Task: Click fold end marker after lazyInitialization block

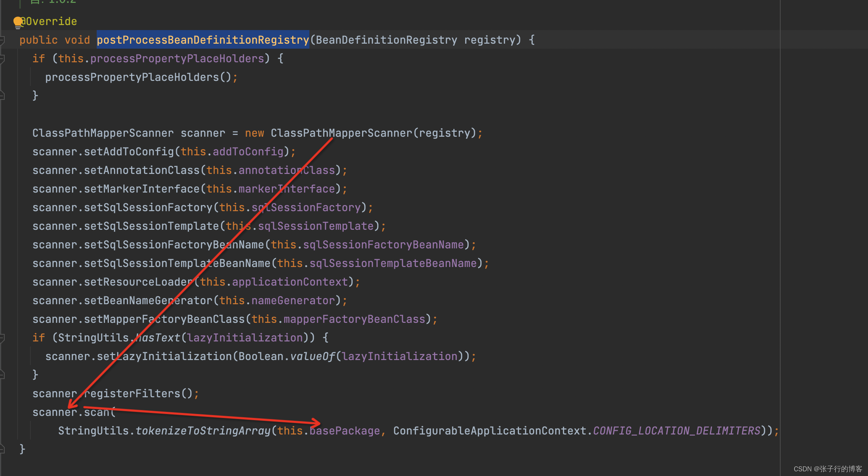Action: coord(2,374)
